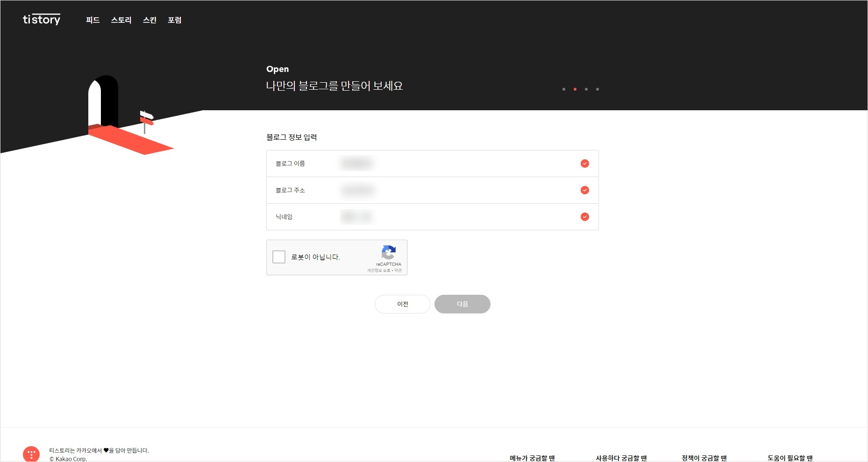Image resolution: width=868 pixels, height=462 pixels.
Task: Click the 메뉴가 궁금할 땐 footer link
Action: point(532,458)
